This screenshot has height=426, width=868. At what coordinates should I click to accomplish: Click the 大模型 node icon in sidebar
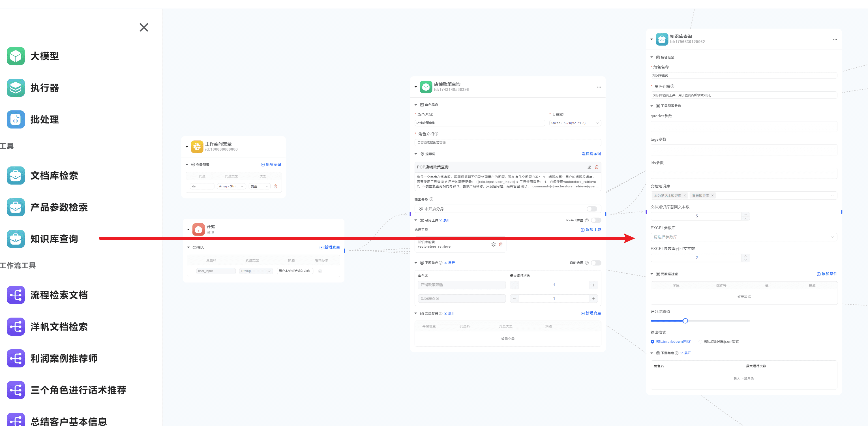click(16, 56)
